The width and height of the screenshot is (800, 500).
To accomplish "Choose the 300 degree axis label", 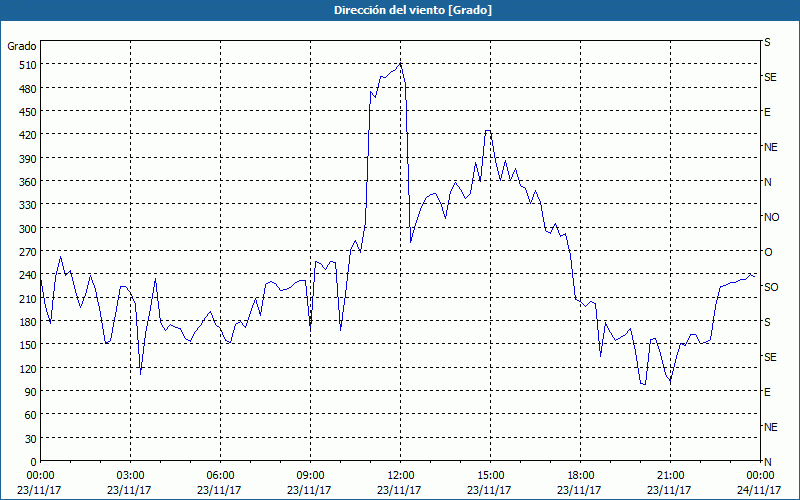I will coord(28,229).
